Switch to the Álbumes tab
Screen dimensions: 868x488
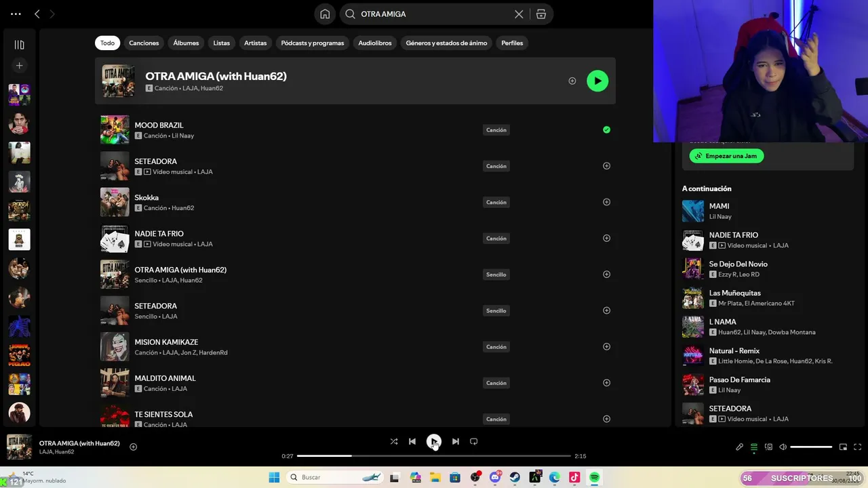(186, 43)
